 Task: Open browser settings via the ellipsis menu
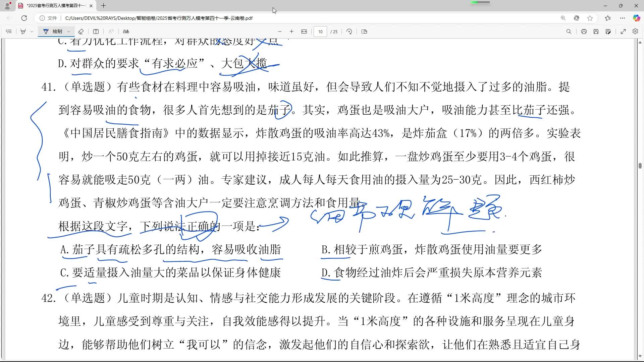[x=623, y=18]
